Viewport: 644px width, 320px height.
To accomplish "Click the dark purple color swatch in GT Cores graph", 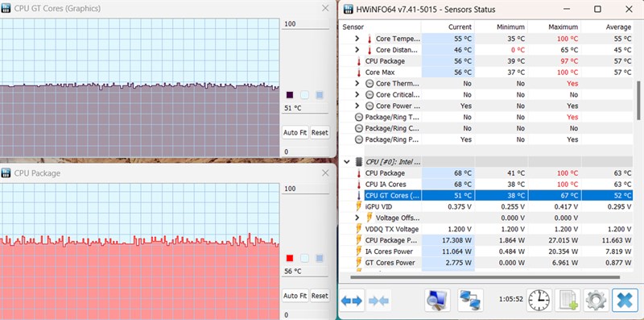I will pos(290,95).
